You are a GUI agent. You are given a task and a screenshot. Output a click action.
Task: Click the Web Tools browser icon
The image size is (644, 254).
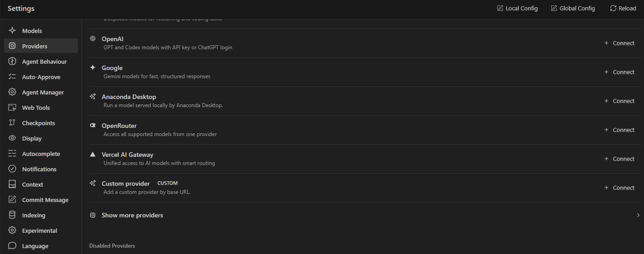pyautogui.click(x=12, y=108)
